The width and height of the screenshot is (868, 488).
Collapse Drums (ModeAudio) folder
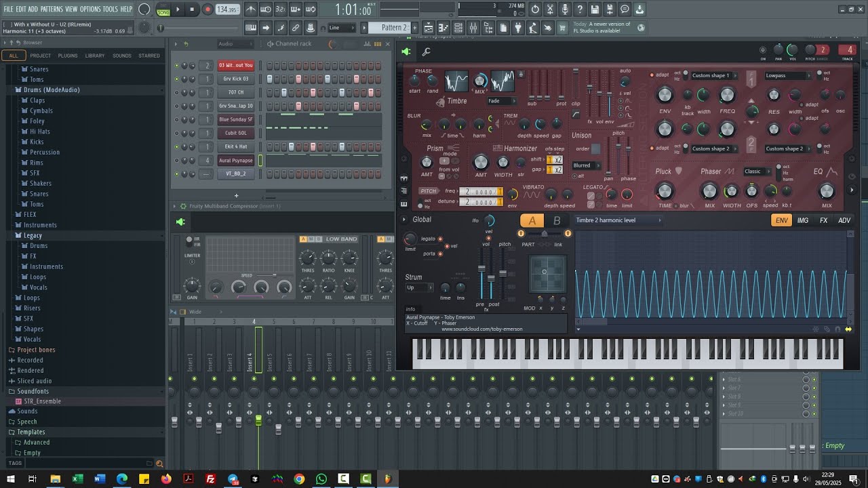tap(52, 89)
